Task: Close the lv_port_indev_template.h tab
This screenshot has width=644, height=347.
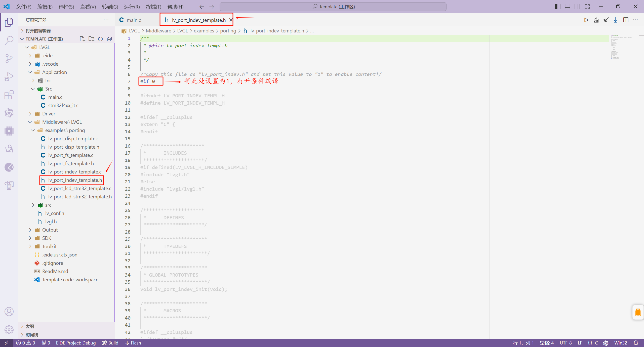Action: click(231, 20)
